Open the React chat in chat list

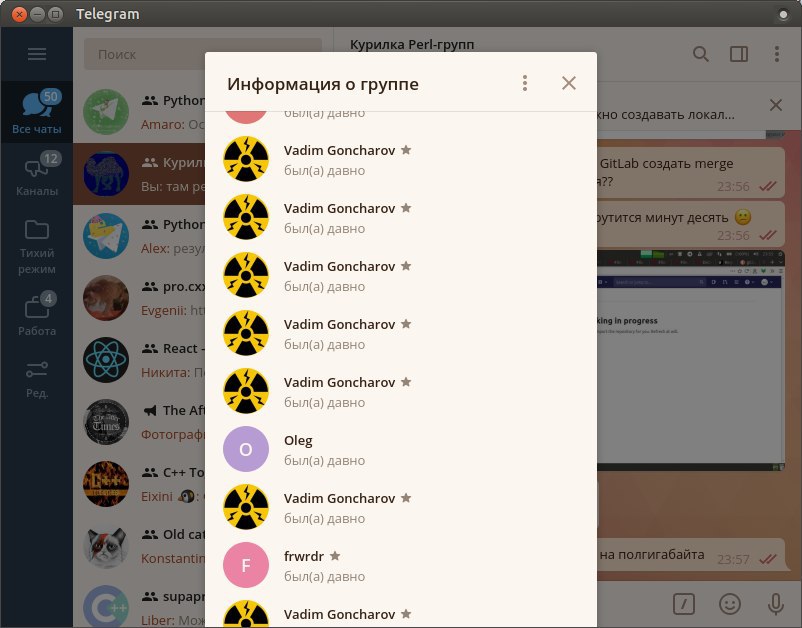coord(139,360)
